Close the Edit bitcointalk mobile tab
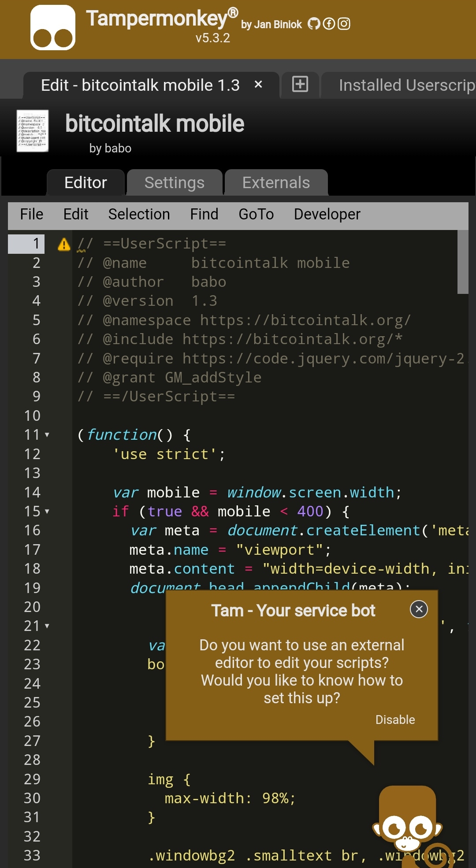The height and width of the screenshot is (868, 476). 258,84
